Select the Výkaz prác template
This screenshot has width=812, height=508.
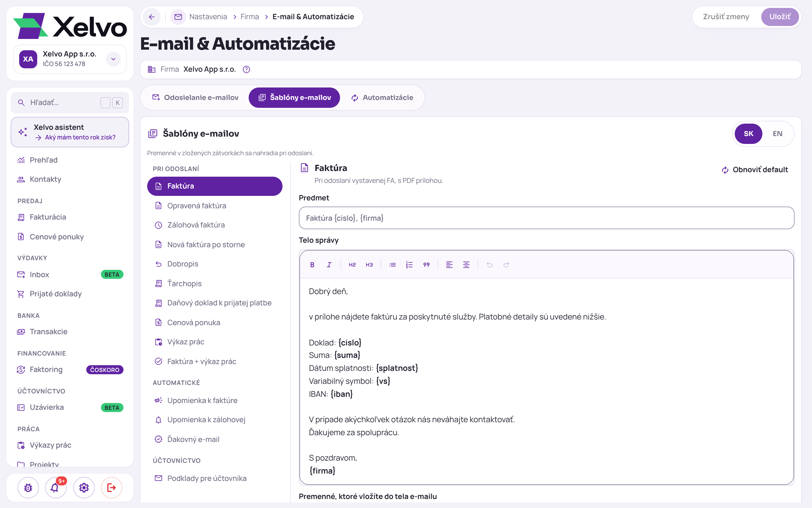click(215, 342)
